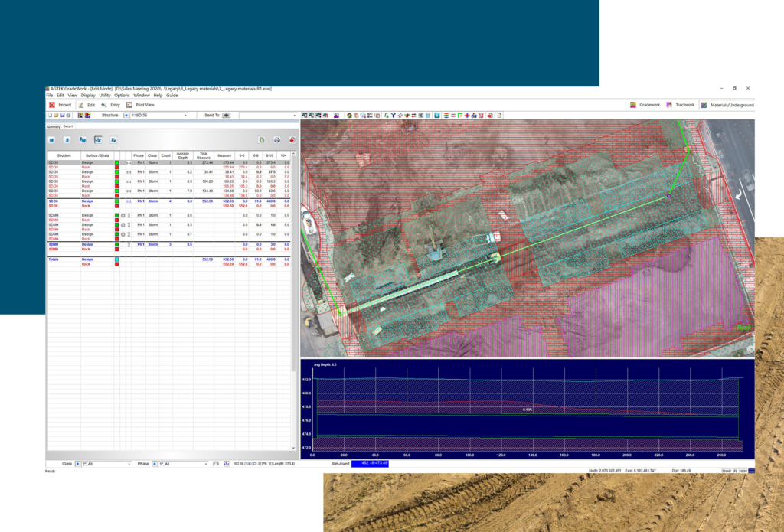784x532 pixels.
Task: Open a file using the Open folder icon
Action: [x=56, y=115]
